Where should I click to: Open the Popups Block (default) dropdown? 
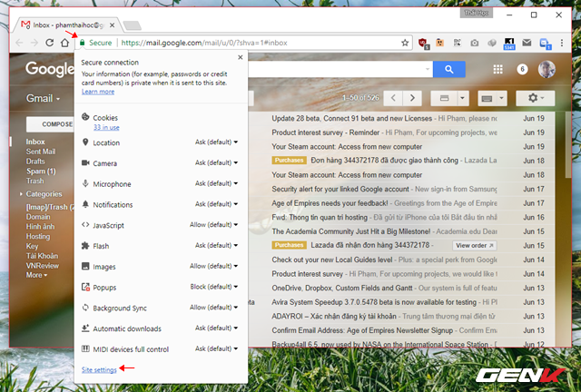214,287
